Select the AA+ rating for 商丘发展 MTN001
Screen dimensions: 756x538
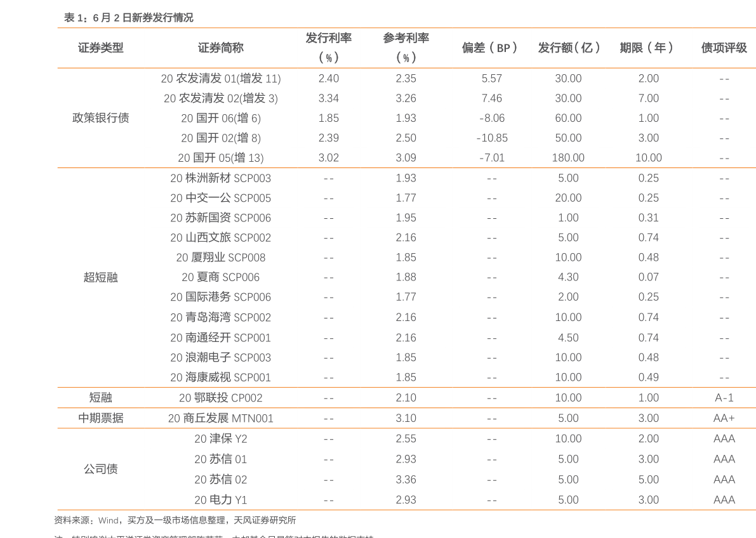[x=724, y=418]
